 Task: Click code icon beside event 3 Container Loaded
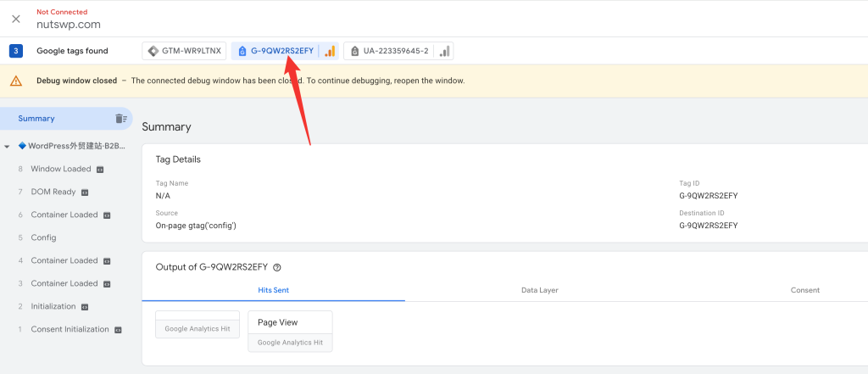107,284
